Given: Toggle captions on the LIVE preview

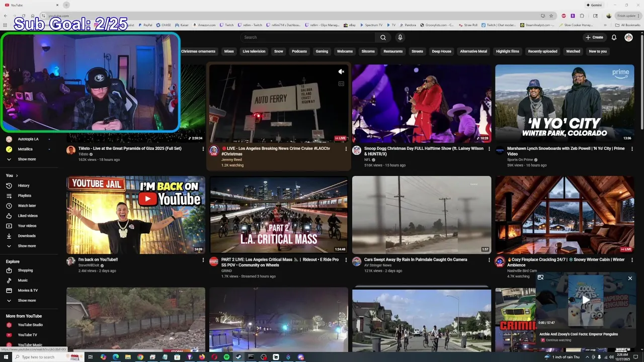Looking at the screenshot, I should click(341, 84).
